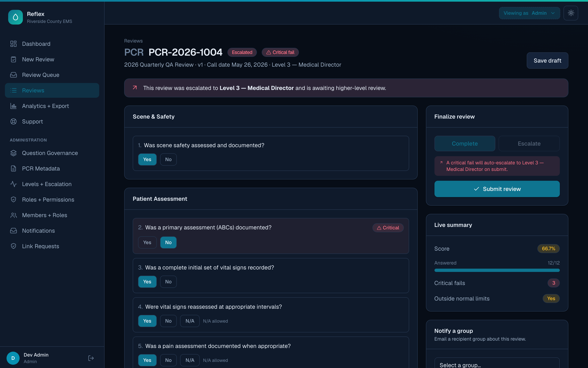588x368 pixels.
Task: Click the 66.7% score badge
Action: pyautogui.click(x=548, y=249)
